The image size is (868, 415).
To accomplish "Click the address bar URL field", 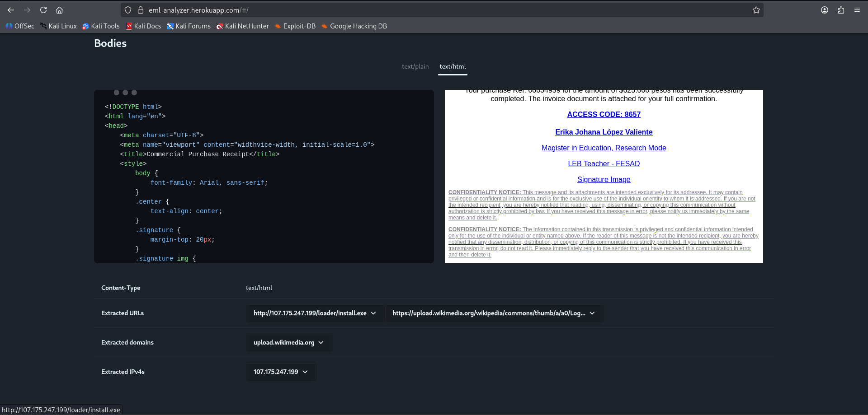I will 407,10.
